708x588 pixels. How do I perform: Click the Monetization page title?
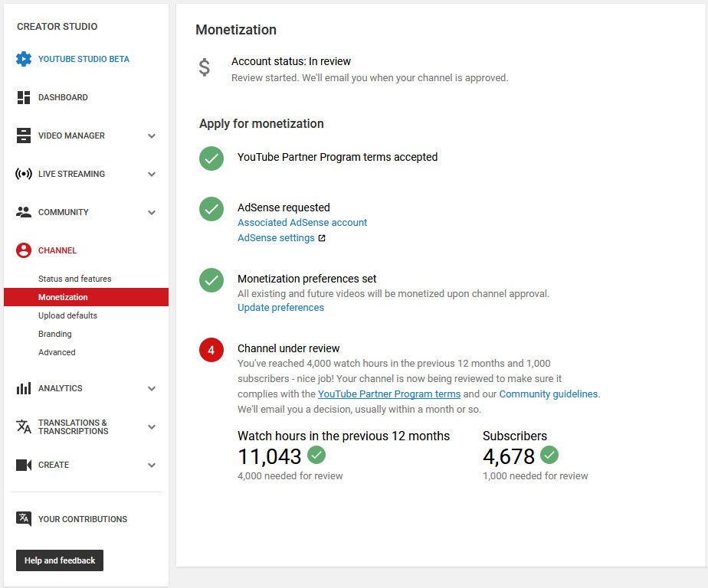pyautogui.click(x=236, y=30)
